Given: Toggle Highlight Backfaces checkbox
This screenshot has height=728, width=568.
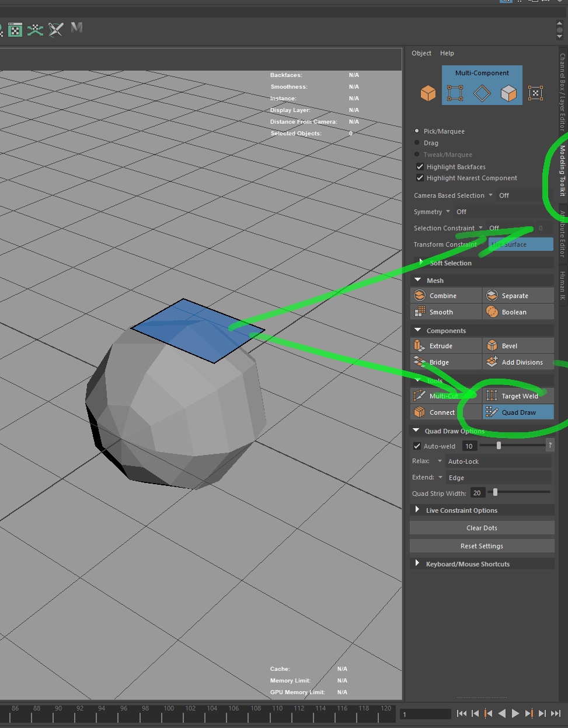Looking at the screenshot, I should (420, 167).
